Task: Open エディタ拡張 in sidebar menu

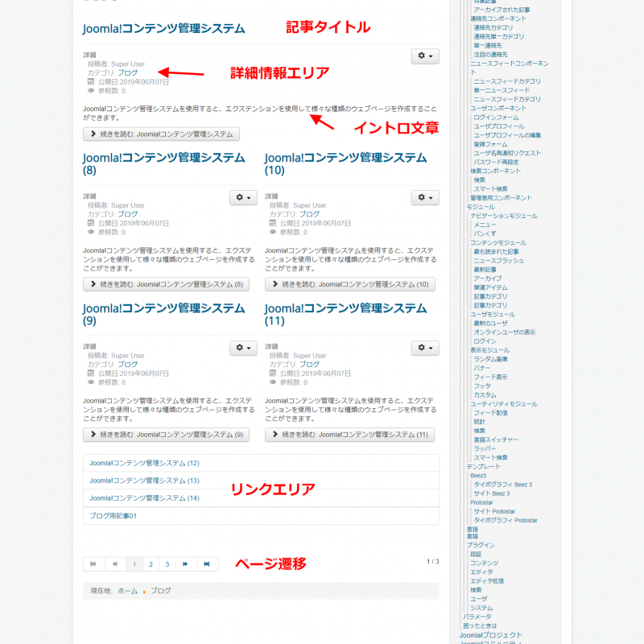Action: pyautogui.click(x=487, y=581)
